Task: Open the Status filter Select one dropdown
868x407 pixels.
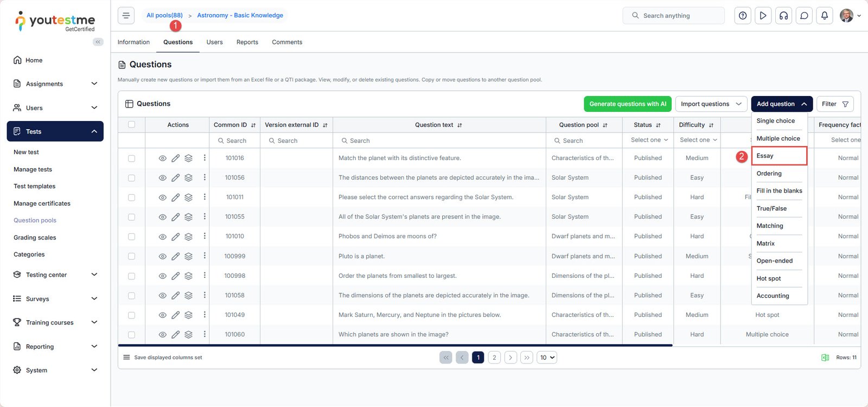Action: [649, 140]
